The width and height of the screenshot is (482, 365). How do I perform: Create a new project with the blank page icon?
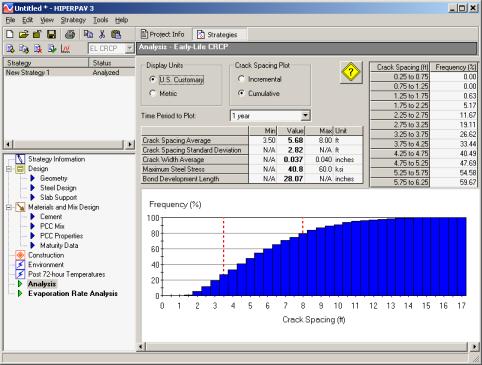(10, 34)
